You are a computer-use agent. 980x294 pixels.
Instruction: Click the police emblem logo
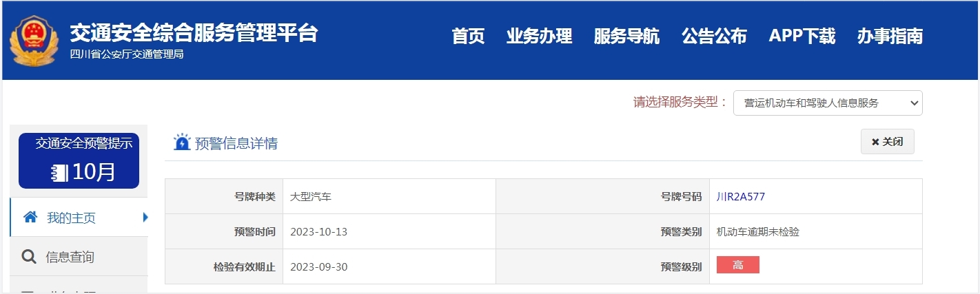pos(33,40)
